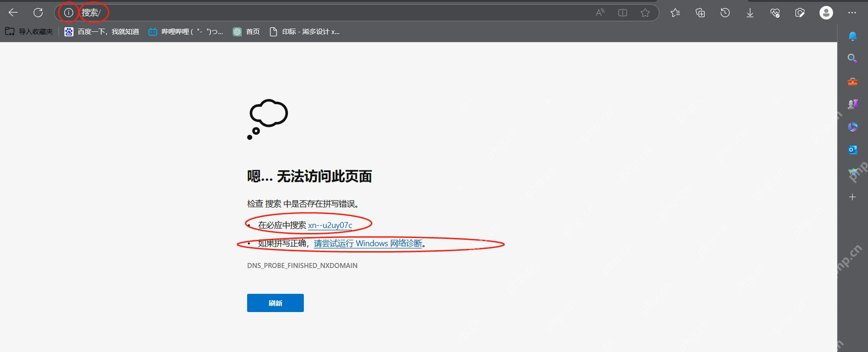Open the sidebar Games chess icon

(852, 104)
